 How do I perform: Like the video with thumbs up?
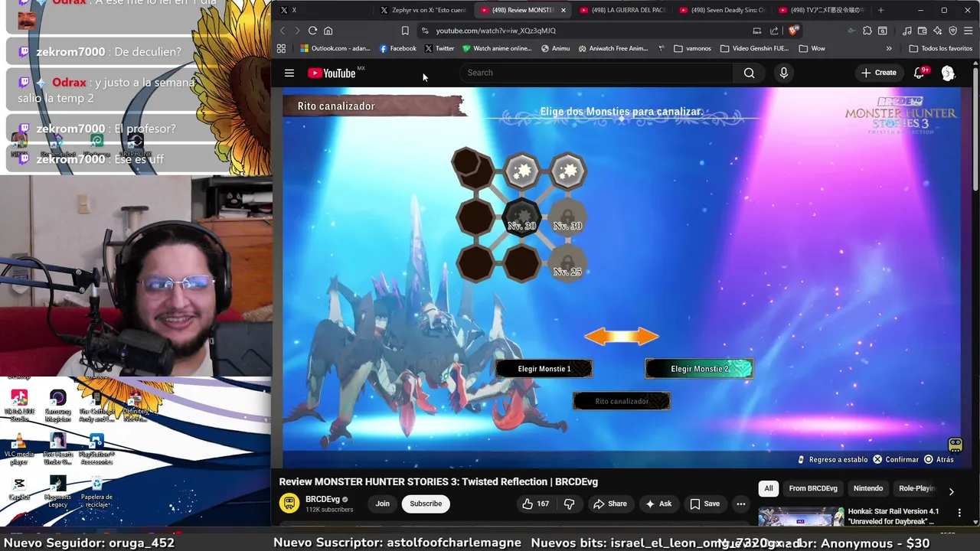click(x=535, y=504)
